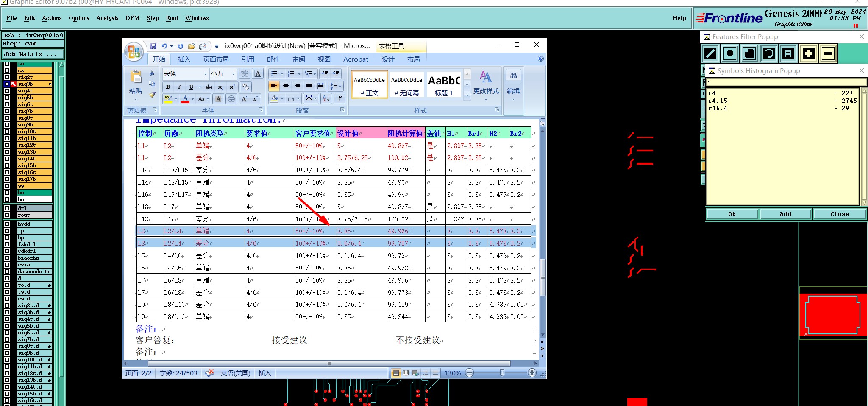Toggle visibility checkbox for layer bo
The image size is (868, 406).
(7, 199)
